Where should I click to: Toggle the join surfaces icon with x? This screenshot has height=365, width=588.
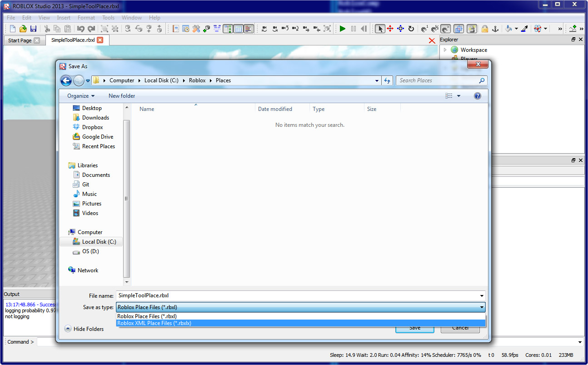pyautogui.click(x=446, y=29)
